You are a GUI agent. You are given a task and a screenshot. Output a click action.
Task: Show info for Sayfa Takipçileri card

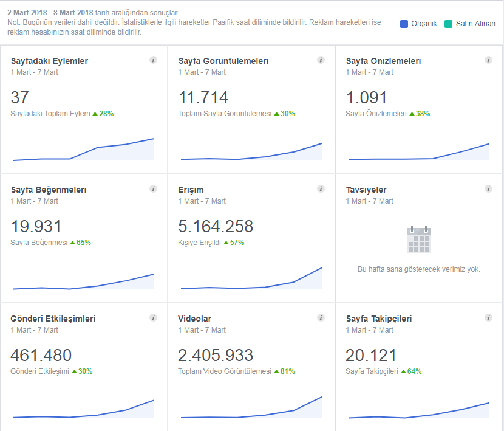coord(488,318)
